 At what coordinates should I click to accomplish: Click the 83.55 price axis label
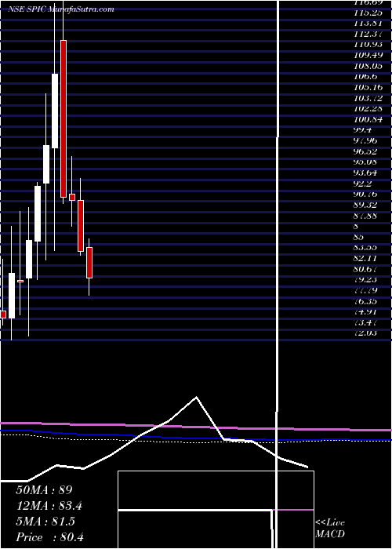pos(366,248)
